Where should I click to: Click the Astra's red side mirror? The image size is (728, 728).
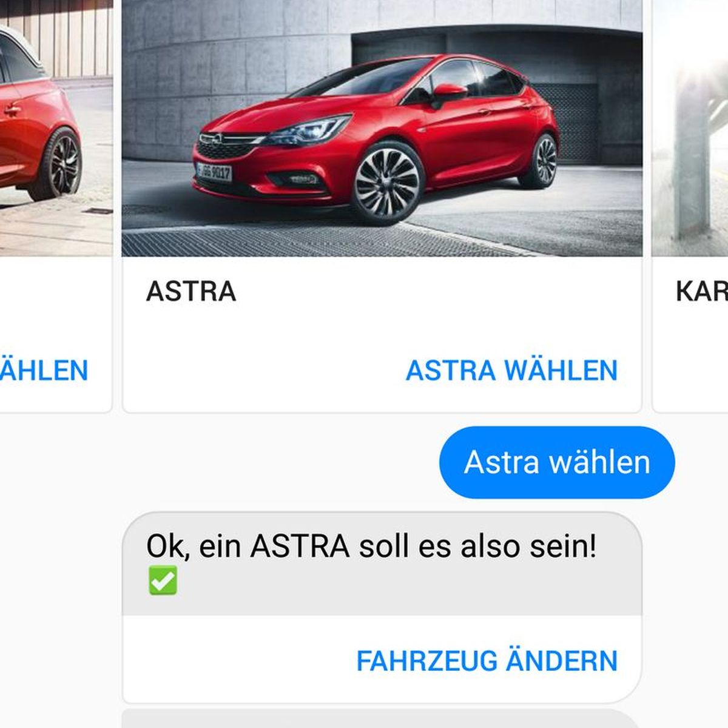point(450,92)
